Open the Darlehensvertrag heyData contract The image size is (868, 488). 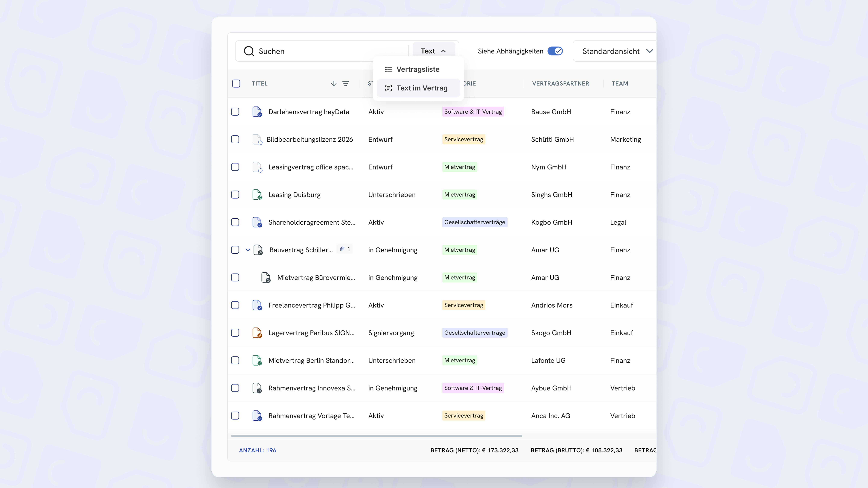[x=309, y=112]
